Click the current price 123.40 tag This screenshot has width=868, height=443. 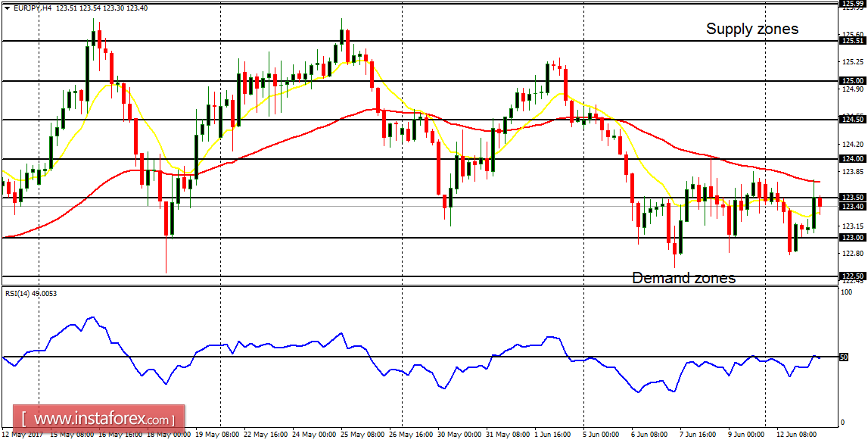[852, 207]
